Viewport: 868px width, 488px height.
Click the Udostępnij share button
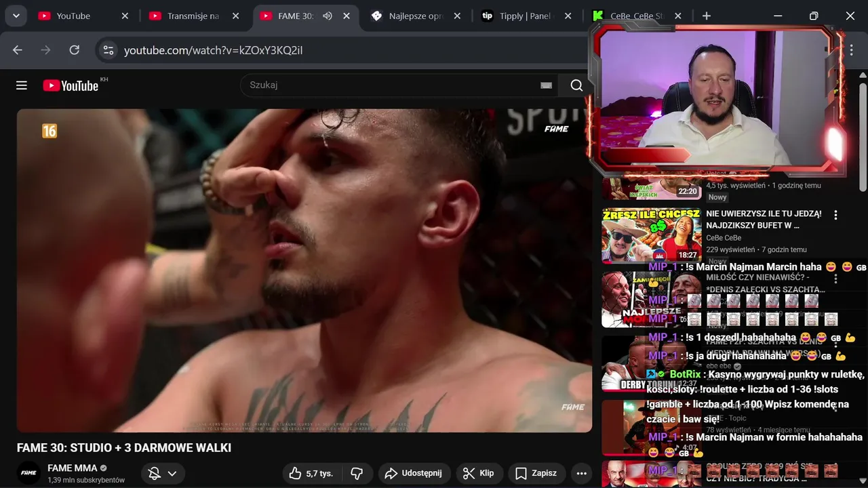pos(414,473)
